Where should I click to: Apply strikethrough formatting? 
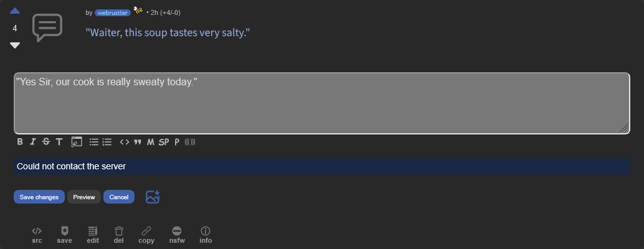coord(46,142)
